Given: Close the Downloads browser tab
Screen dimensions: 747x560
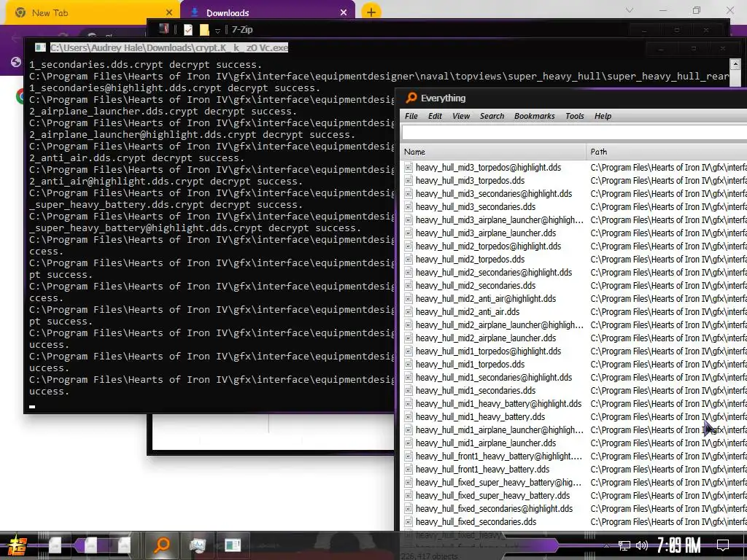Looking at the screenshot, I should 344,13.
